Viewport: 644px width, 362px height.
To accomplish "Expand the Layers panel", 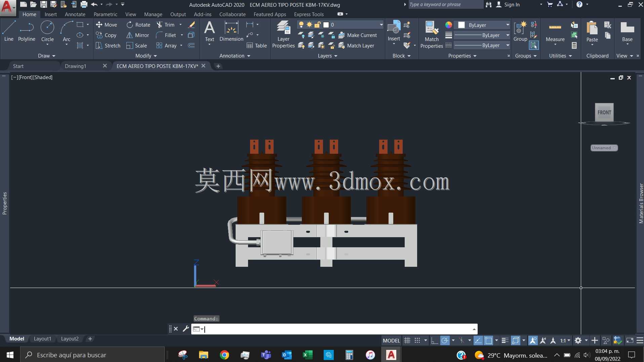I will point(327,56).
